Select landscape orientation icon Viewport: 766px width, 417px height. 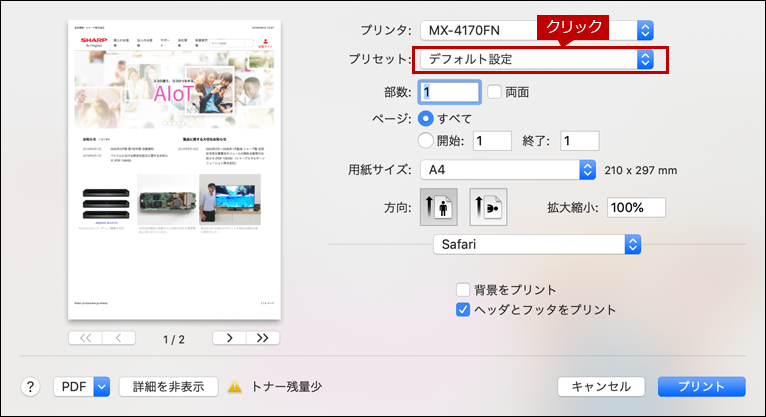point(488,207)
